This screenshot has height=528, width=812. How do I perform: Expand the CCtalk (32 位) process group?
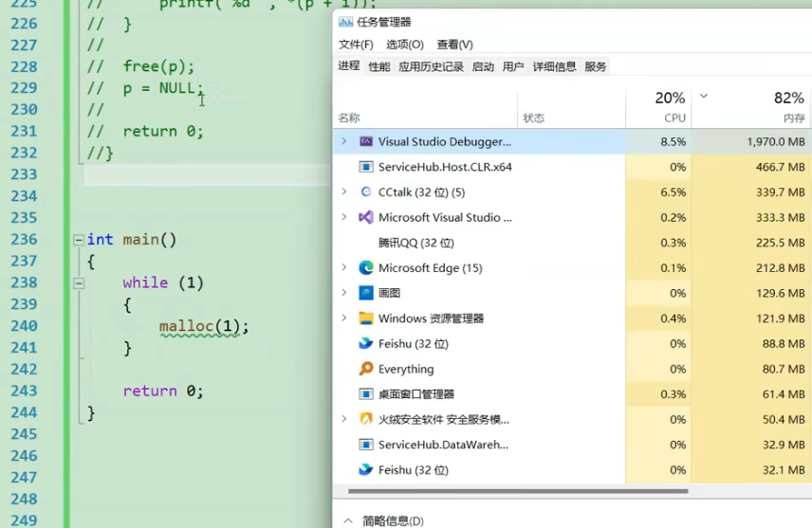pyautogui.click(x=344, y=191)
